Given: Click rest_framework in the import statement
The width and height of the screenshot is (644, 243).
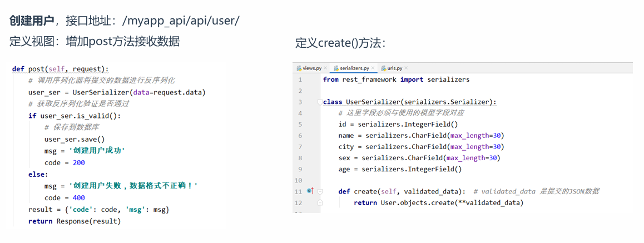Looking at the screenshot, I should click(x=369, y=80).
